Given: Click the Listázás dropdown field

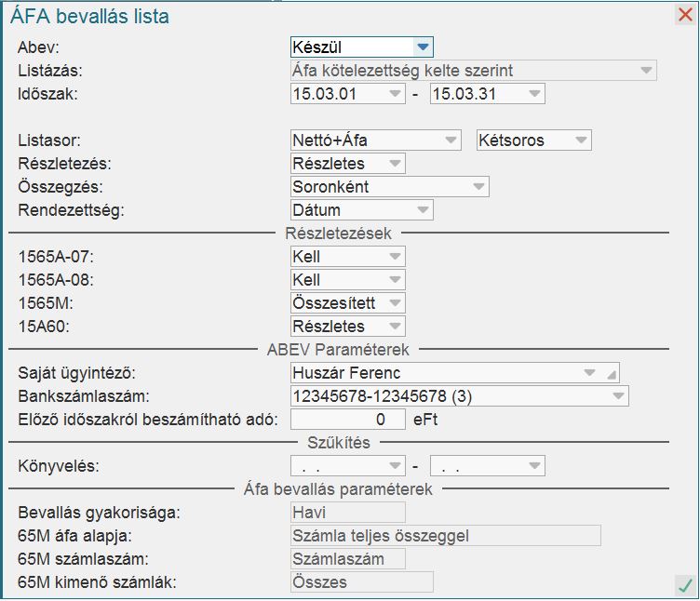Looking at the screenshot, I should [473, 71].
